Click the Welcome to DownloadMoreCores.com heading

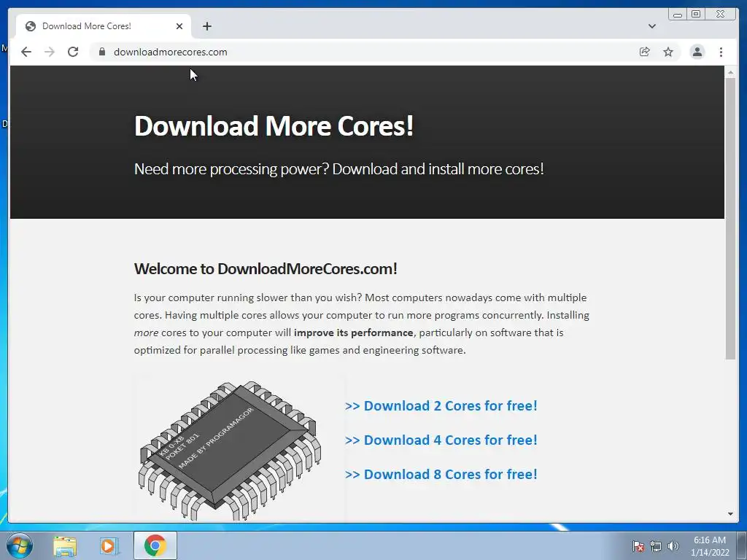[266, 268]
